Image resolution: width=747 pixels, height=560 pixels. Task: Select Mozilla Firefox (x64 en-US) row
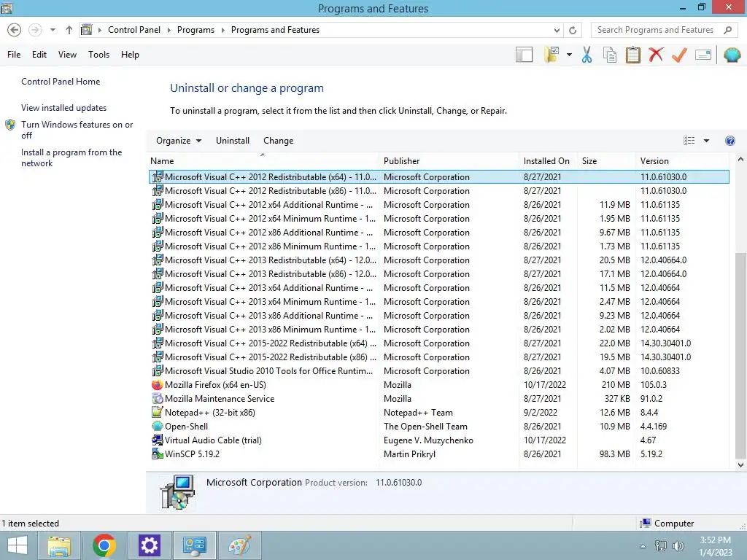pyautogui.click(x=438, y=385)
